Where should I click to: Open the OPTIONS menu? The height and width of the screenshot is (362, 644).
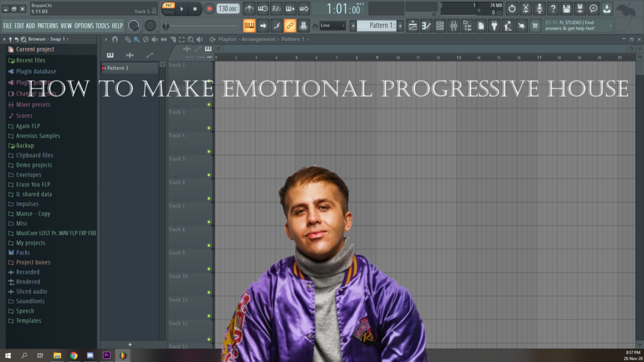tap(84, 26)
